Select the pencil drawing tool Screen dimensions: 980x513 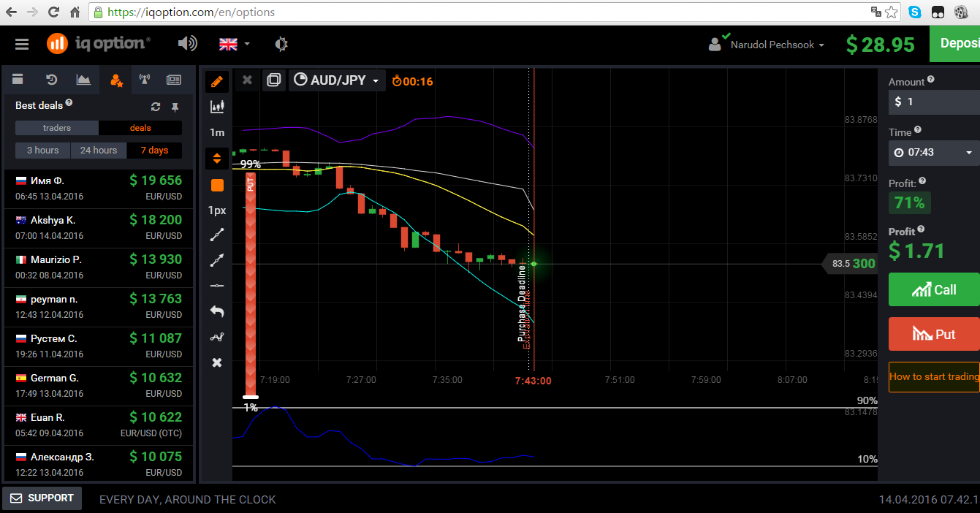(x=217, y=81)
